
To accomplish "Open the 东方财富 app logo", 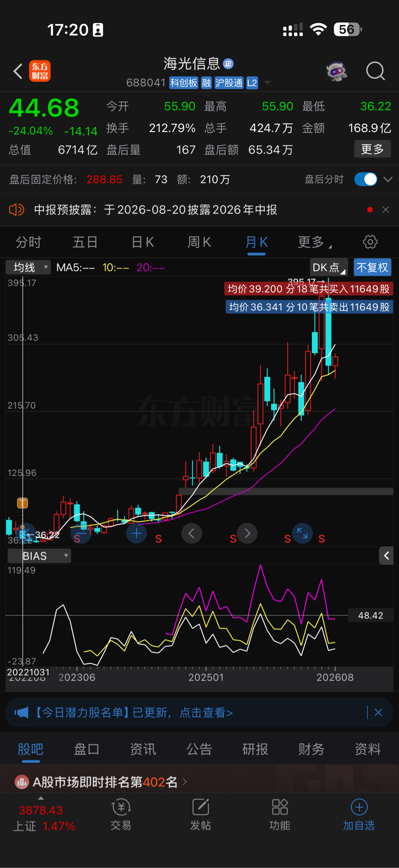I will pos(40,71).
